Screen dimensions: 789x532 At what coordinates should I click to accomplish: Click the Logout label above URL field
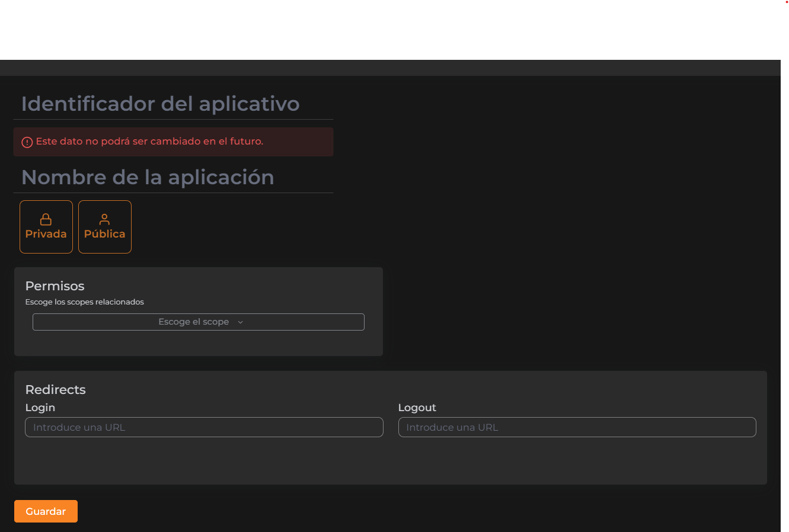click(417, 408)
